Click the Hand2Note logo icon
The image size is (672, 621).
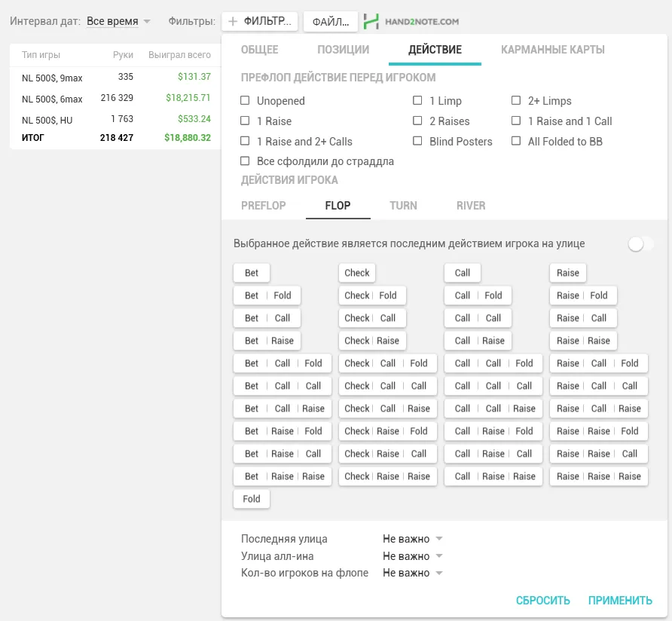coord(371,22)
